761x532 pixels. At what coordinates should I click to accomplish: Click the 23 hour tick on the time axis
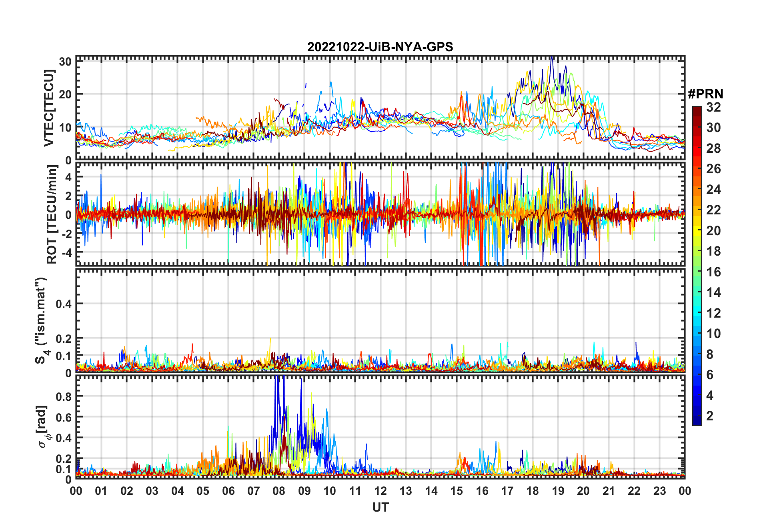[659, 491]
